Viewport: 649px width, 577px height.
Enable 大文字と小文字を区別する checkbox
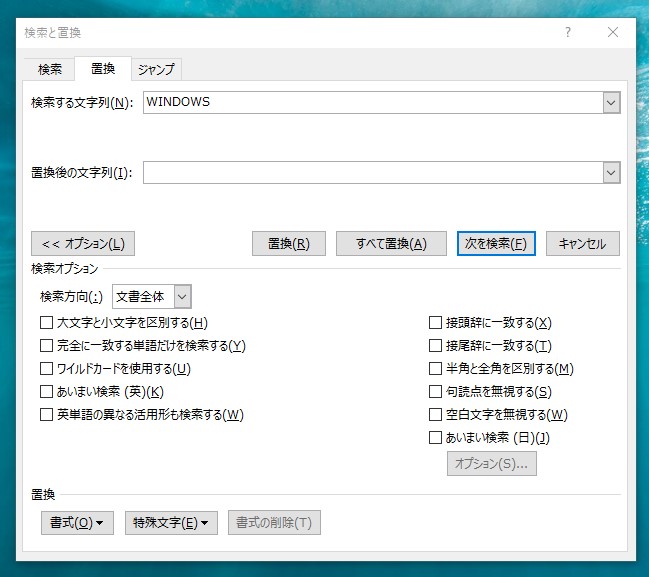coord(46,323)
